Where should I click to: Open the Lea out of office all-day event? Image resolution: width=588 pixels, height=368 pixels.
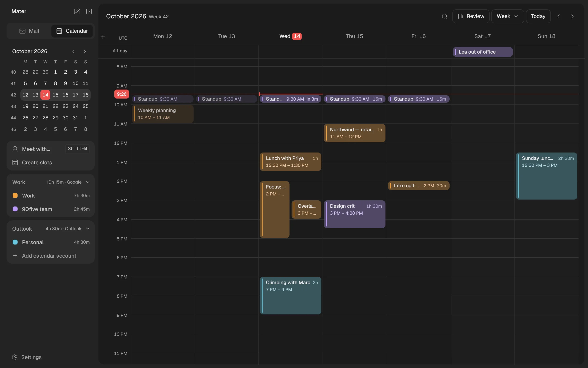coord(483,52)
